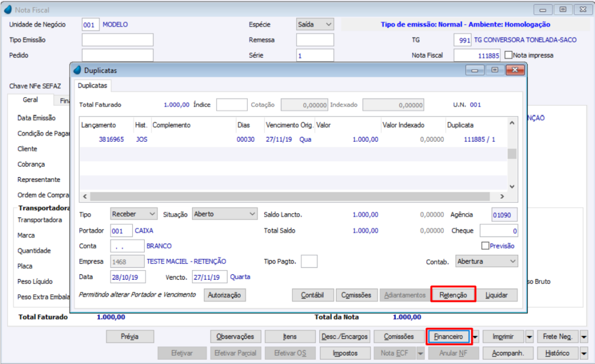Click the Lançamento column header
This screenshot has width=595, height=364.
tap(98, 125)
